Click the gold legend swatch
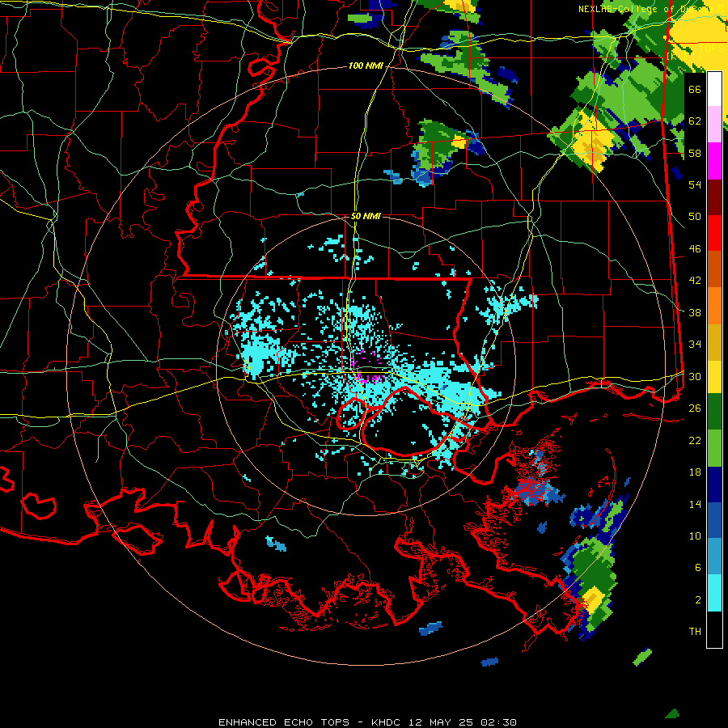Image resolution: width=728 pixels, height=728 pixels. tap(714, 341)
